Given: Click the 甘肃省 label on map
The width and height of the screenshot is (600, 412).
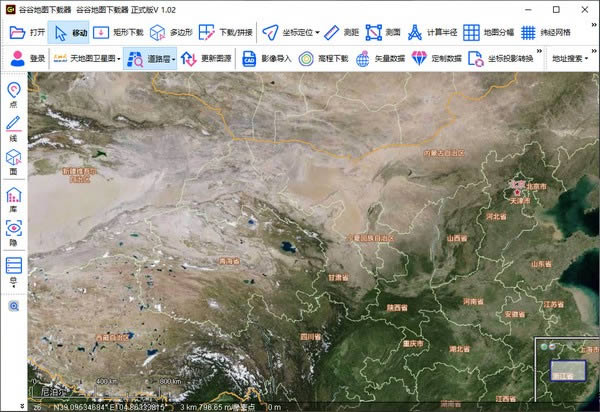Looking at the screenshot, I should 338,277.
